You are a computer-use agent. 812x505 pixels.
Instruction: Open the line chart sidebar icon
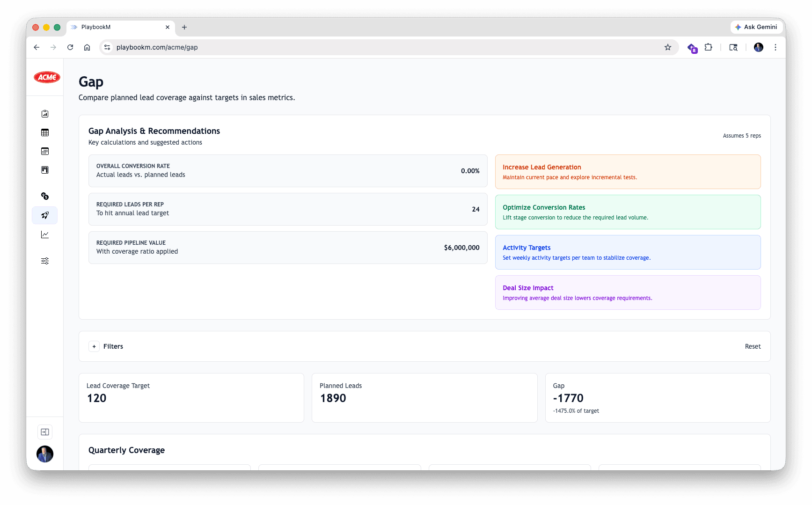coord(45,234)
